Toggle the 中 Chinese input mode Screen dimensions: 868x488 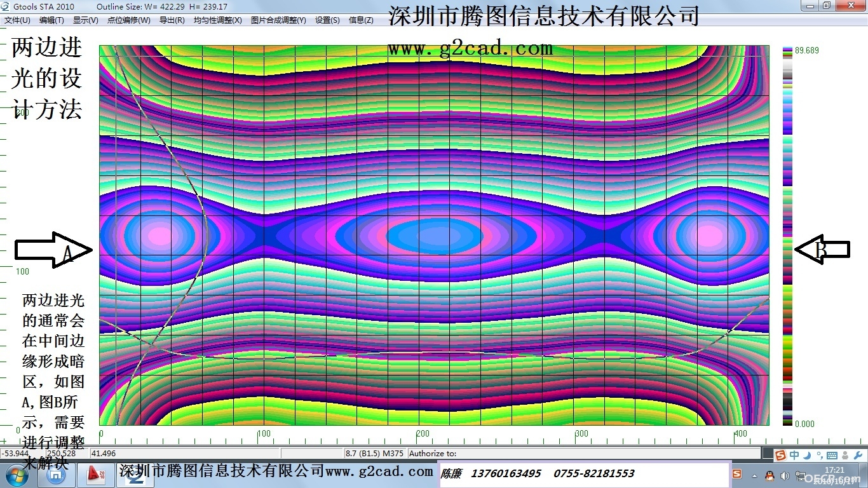[794, 455]
